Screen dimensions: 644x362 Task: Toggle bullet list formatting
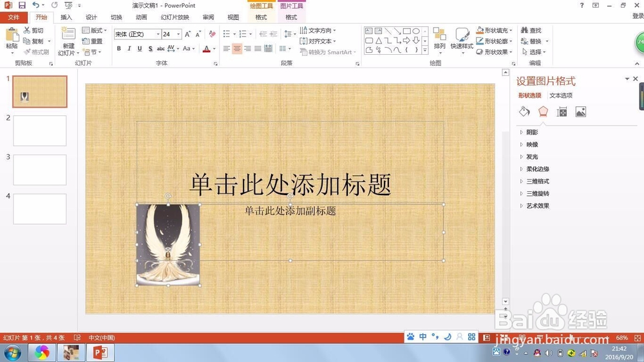coord(226,34)
